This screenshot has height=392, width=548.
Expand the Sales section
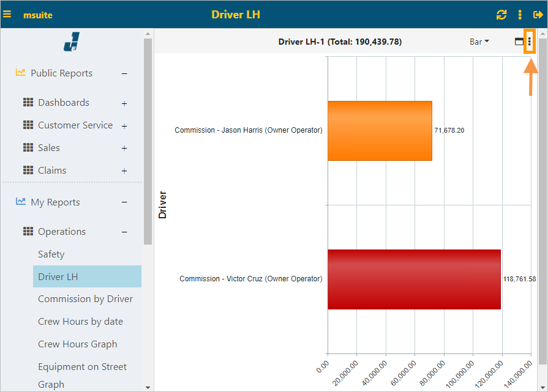(124, 148)
